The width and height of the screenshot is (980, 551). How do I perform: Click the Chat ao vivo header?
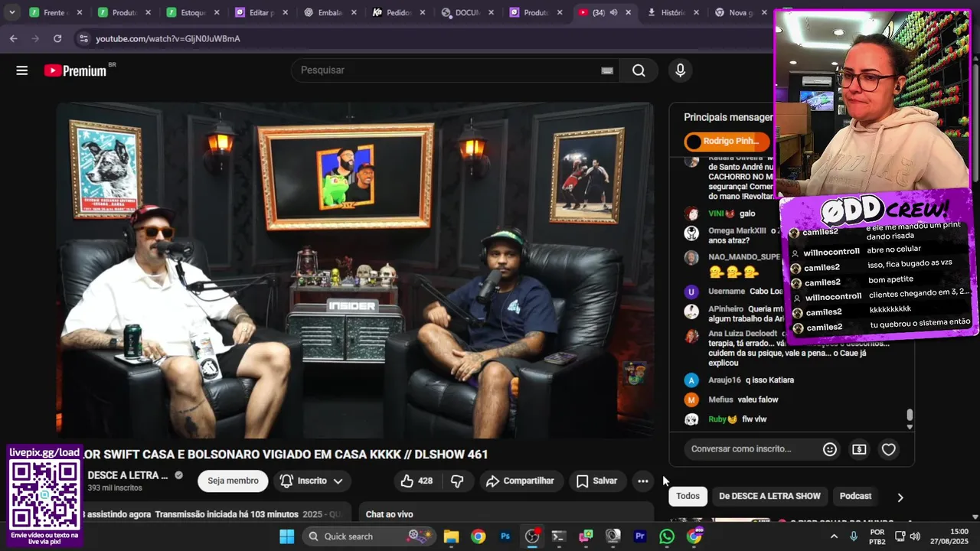point(389,514)
